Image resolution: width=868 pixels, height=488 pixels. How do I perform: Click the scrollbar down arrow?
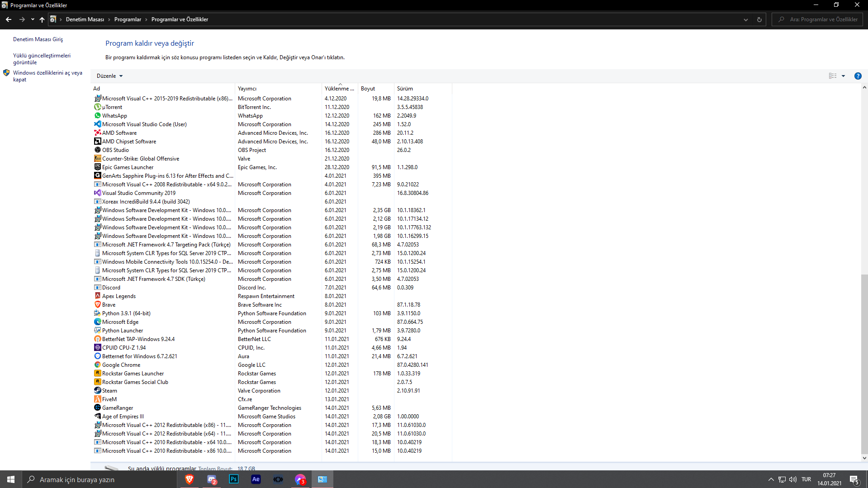point(864,458)
